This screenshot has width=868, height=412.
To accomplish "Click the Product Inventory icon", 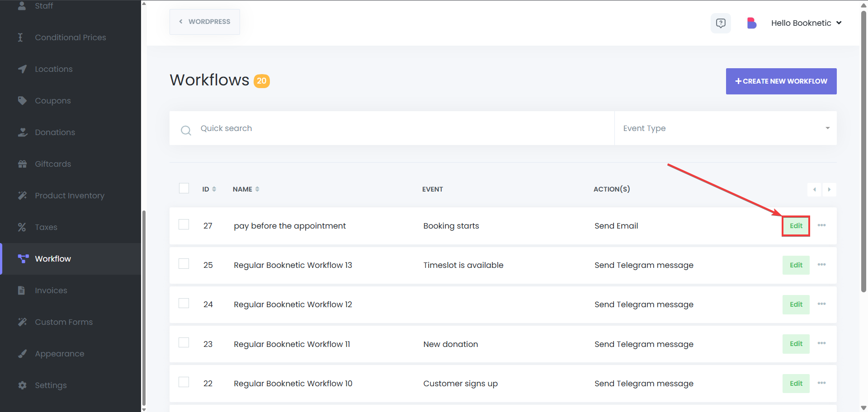I will (x=22, y=196).
